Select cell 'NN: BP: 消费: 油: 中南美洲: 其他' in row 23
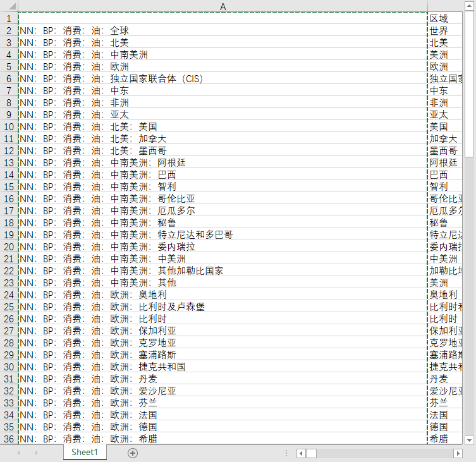476x462 pixels. (223, 283)
